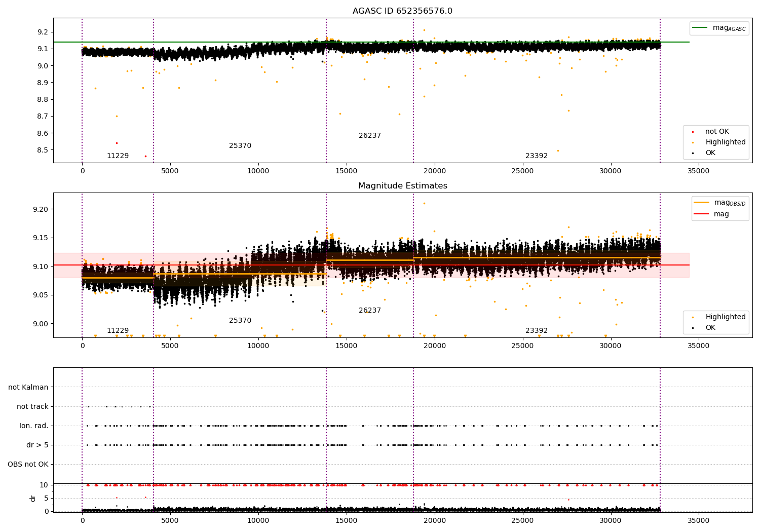Click the 8.5 y-axis tick label

43,150
